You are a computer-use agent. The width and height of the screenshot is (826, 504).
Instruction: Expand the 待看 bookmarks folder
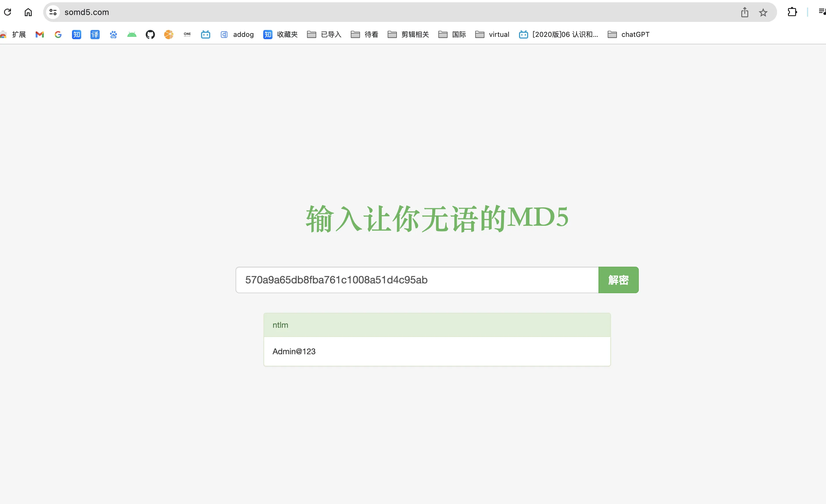(364, 34)
